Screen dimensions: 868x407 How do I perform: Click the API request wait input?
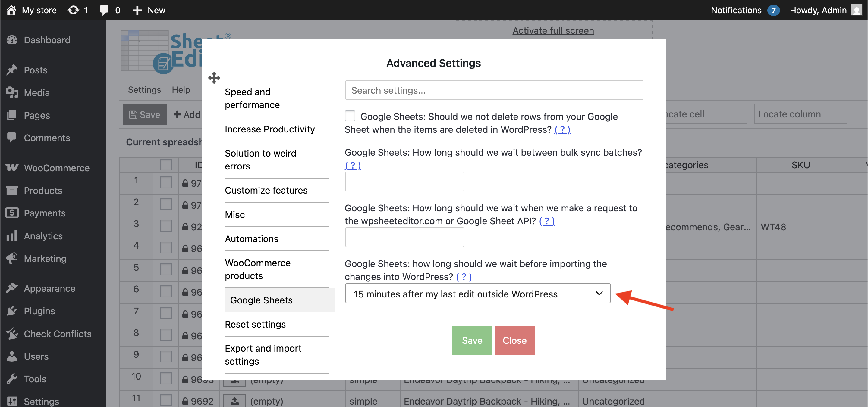click(x=404, y=237)
